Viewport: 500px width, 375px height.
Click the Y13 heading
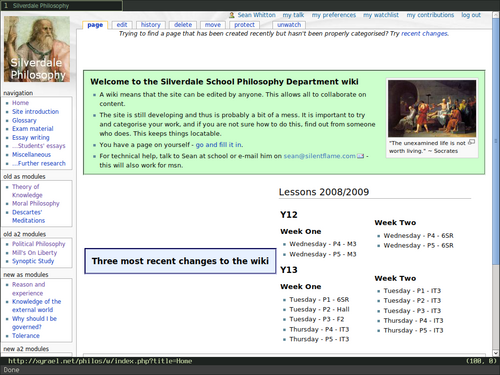click(289, 270)
